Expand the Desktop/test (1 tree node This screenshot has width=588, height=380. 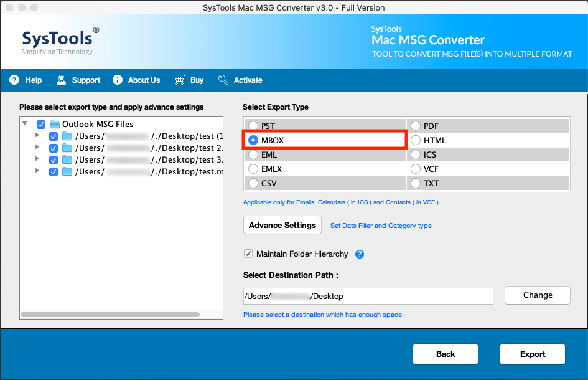pyautogui.click(x=37, y=135)
